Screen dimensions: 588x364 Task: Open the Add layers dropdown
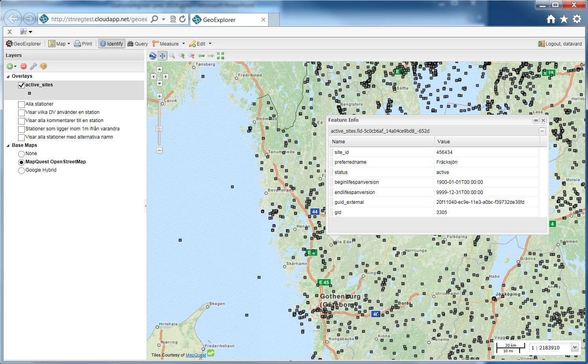(x=11, y=66)
